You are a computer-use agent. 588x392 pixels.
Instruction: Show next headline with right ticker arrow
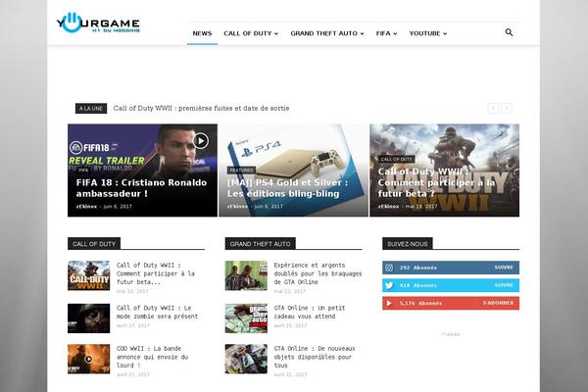pyautogui.click(x=507, y=109)
